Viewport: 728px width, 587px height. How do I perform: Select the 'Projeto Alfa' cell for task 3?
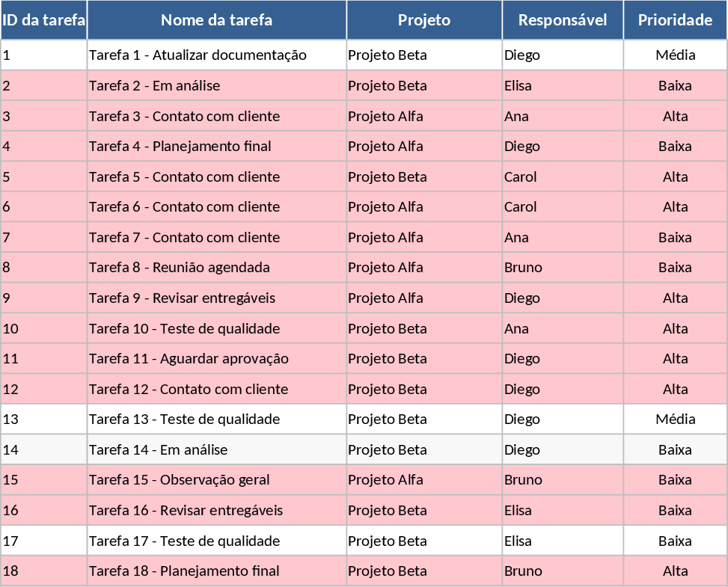point(424,117)
